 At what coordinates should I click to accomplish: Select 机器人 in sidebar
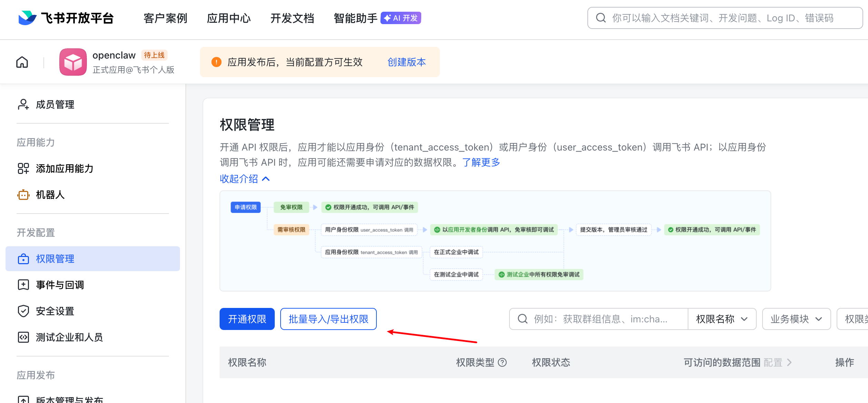[93, 195]
